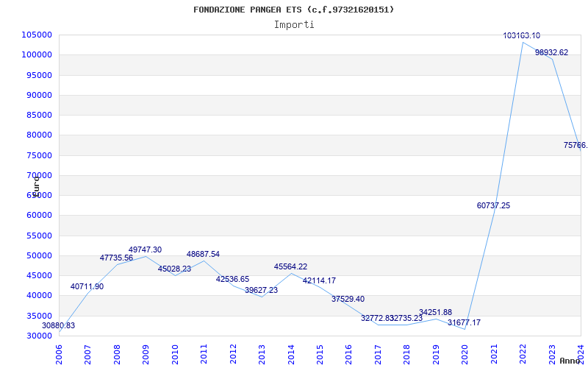Click the x-axis year 2023
Image resolution: width=588 pixels, height=368 pixels.
point(553,354)
